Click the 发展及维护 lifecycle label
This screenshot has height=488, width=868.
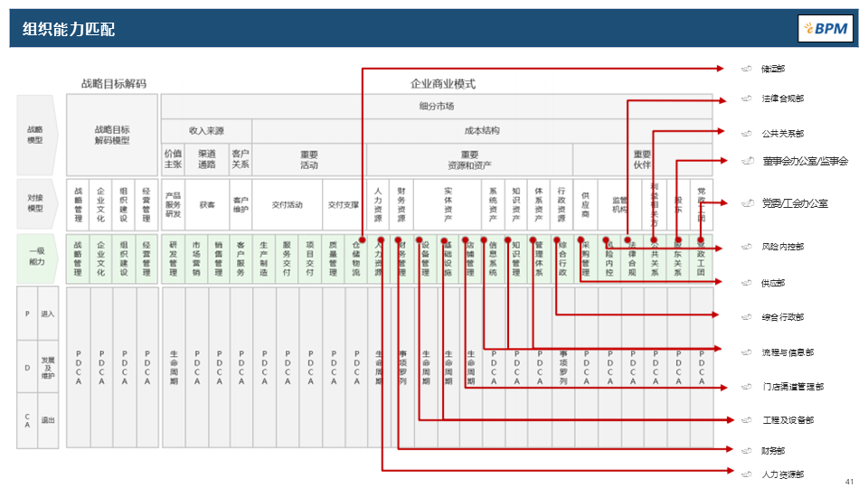click(48, 368)
